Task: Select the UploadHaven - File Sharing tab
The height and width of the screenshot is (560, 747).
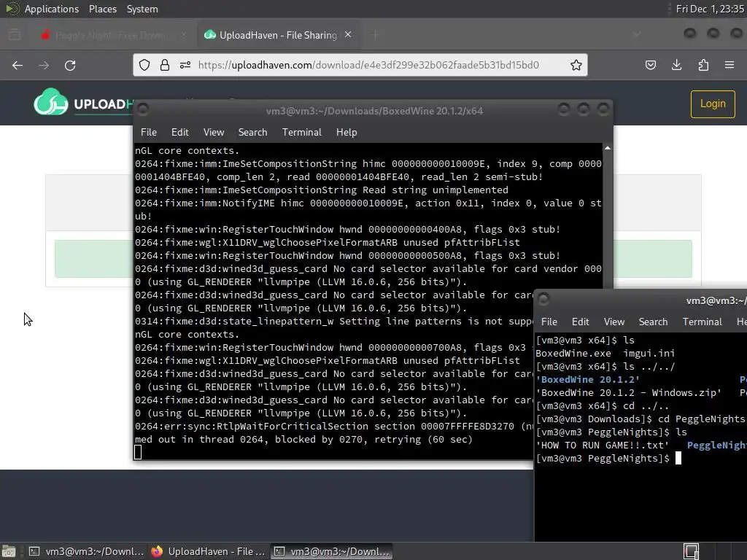Action: click(278, 35)
